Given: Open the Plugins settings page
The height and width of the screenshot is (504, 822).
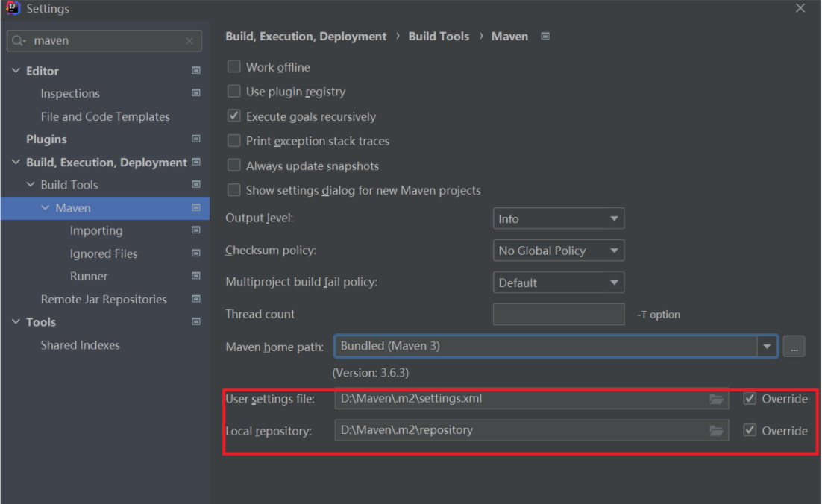Looking at the screenshot, I should tap(47, 139).
